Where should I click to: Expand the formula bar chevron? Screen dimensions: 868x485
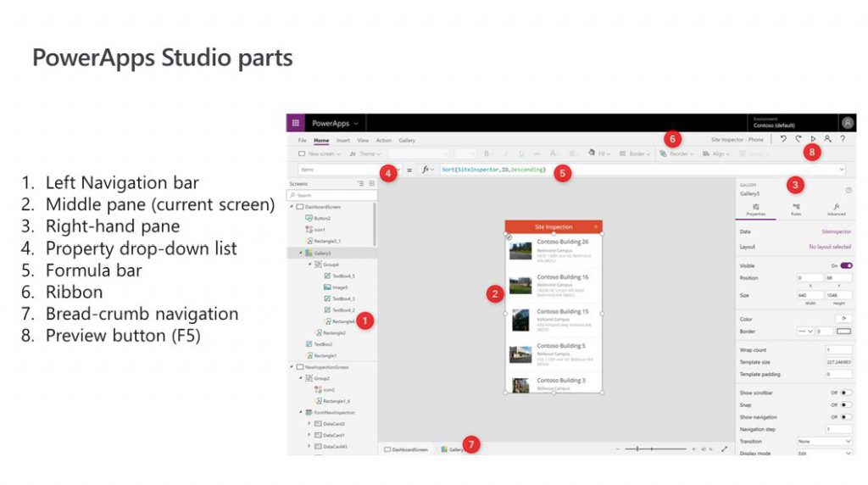(842, 170)
